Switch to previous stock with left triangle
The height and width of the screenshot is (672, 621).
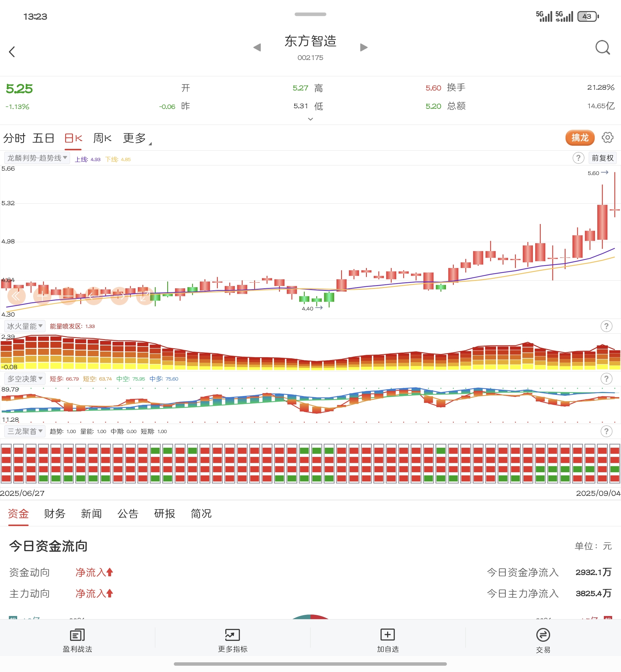coord(257,47)
